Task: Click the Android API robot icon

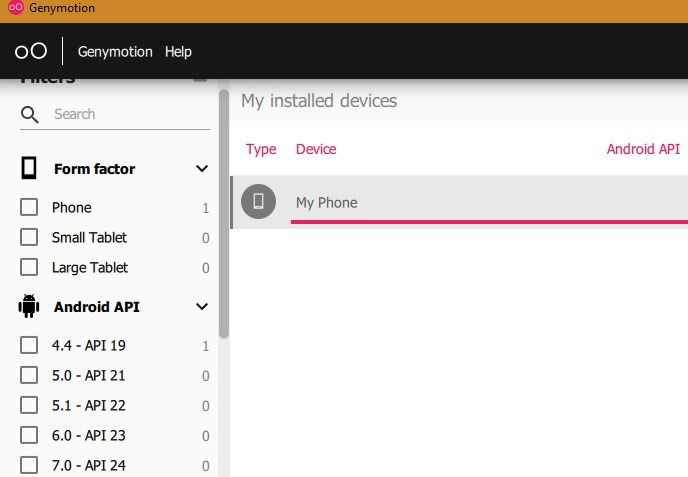Action: point(29,306)
